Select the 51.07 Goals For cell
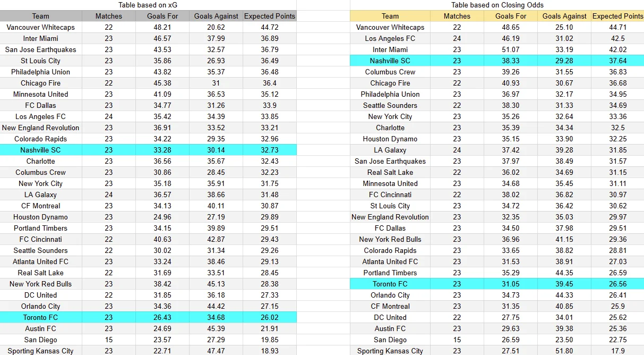This screenshot has width=644, height=355. pyautogui.click(x=511, y=49)
